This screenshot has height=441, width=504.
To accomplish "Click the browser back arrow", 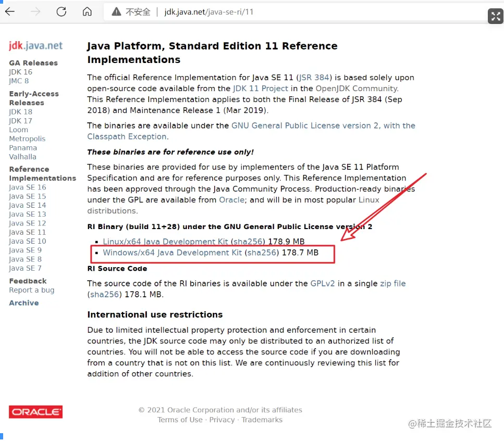I will (x=10, y=12).
